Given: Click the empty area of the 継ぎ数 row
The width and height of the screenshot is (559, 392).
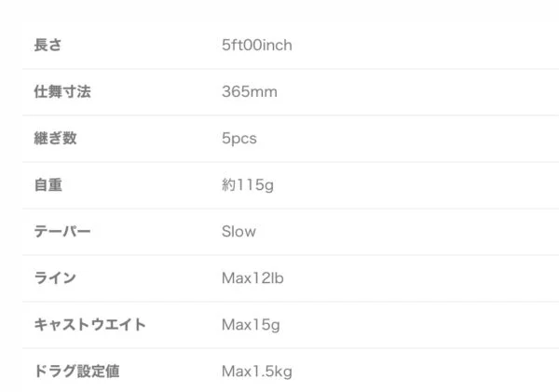Looking at the screenshot, I should 406,138.
